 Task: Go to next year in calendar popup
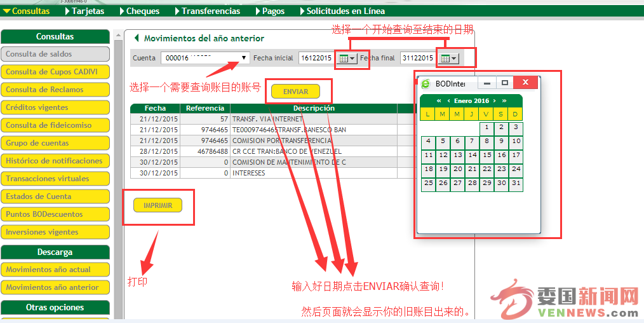point(504,100)
